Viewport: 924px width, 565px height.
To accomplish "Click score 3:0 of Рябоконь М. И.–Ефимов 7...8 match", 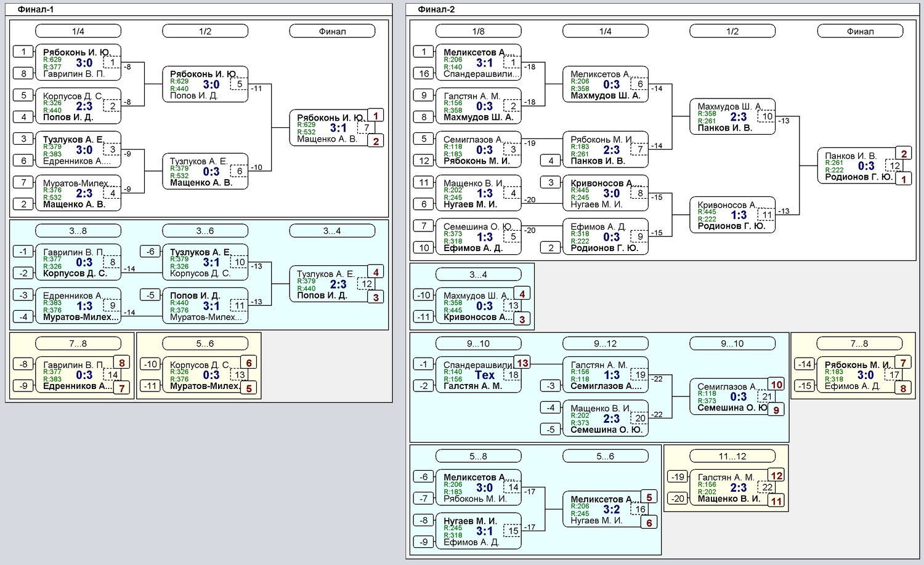I will [x=866, y=375].
